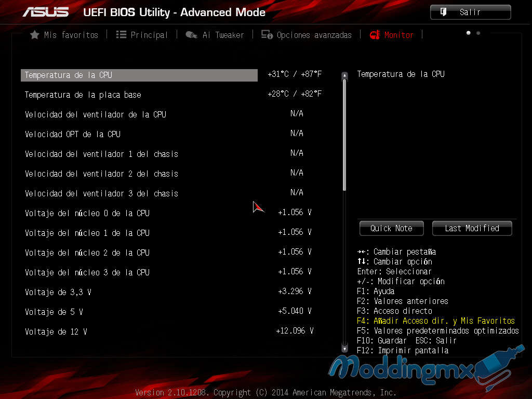Select the Monitor tab
532x399 pixels.
click(392, 35)
